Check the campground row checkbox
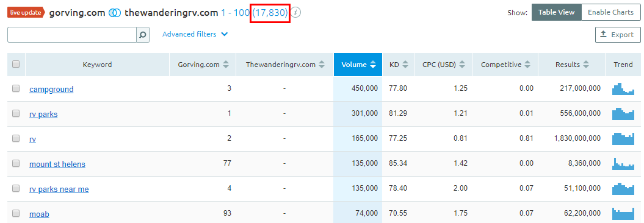 pos(16,88)
